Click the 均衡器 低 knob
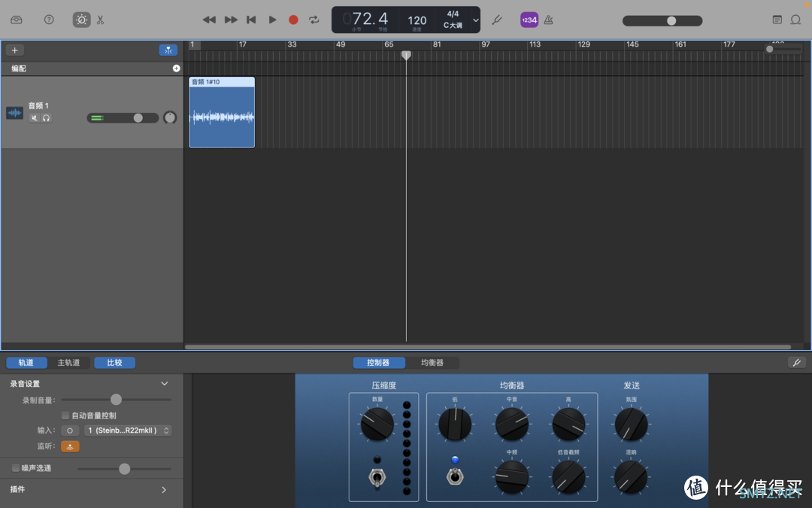The image size is (812, 508). [455, 424]
